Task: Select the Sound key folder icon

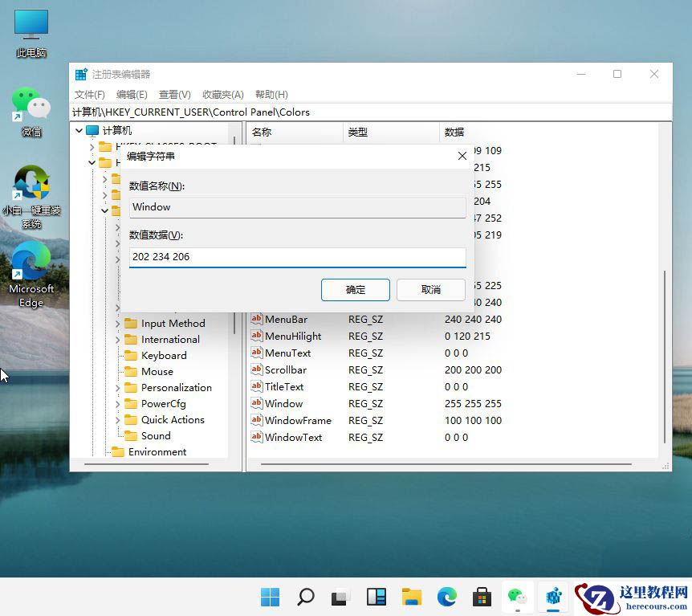Action: pyautogui.click(x=132, y=435)
